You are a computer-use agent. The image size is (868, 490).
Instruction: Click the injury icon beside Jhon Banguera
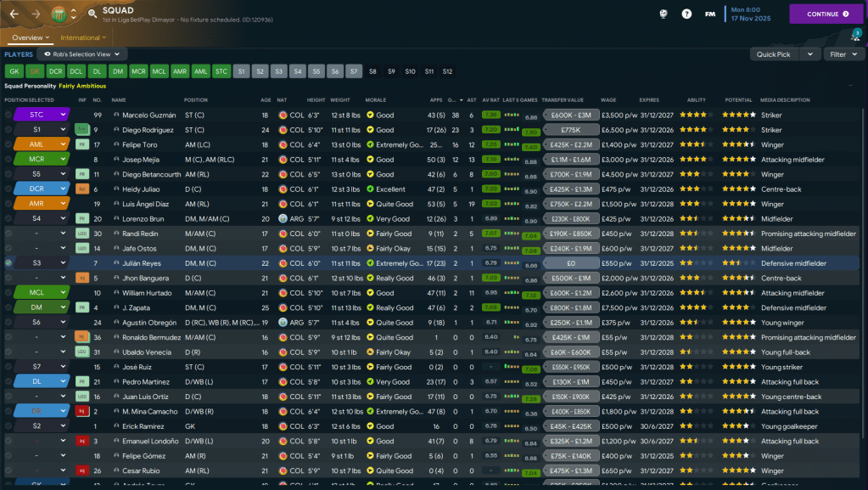tap(82, 278)
